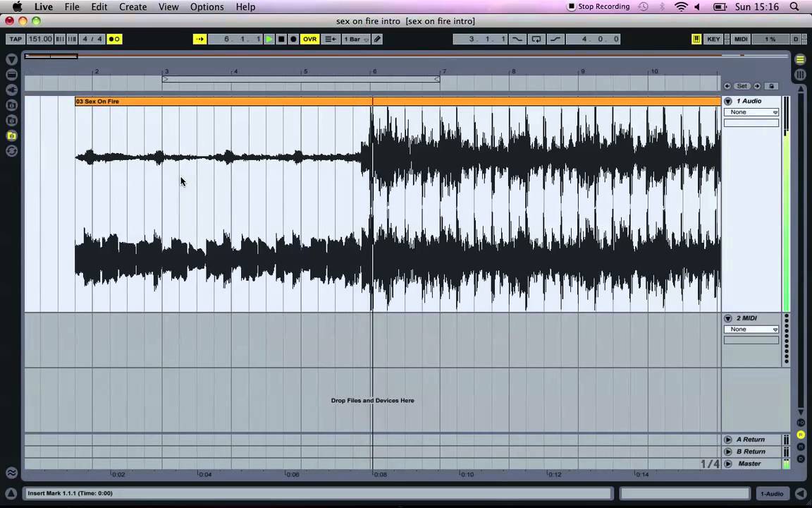Click the green Play button

coord(269,39)
